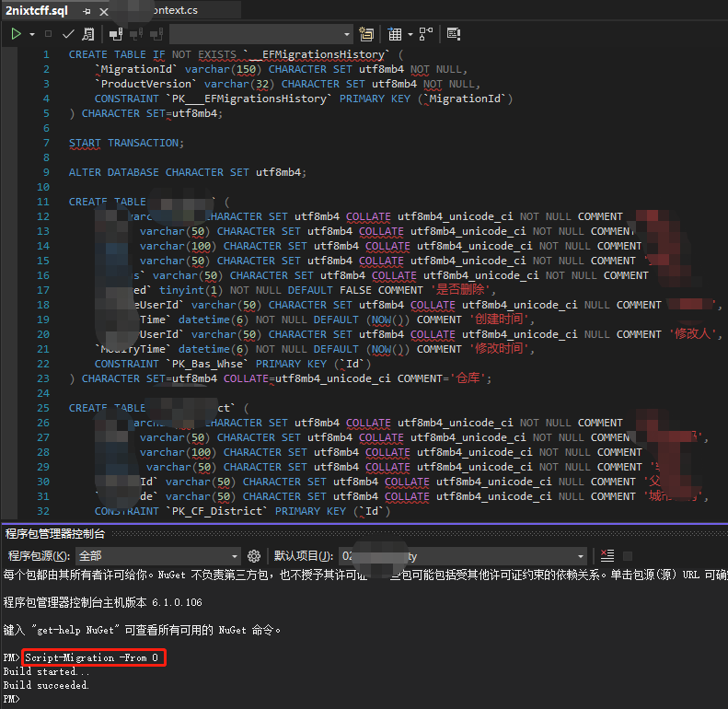
Task: Click the Display estimated execution plan icon
Action: click(x=87, y=34)
